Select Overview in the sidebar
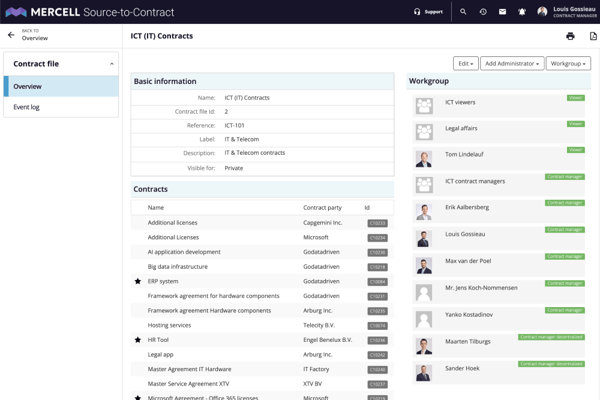600x400 pixels. coord(61,87)
